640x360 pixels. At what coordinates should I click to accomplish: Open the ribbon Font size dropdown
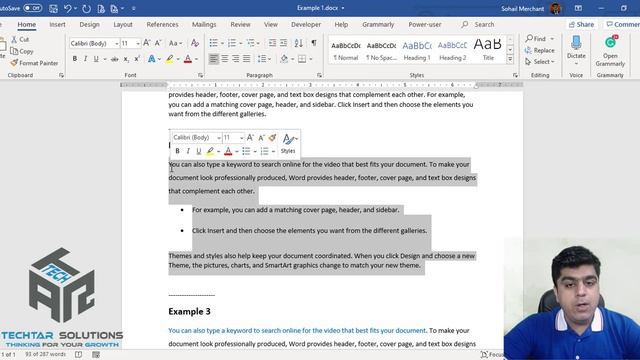click(138, 43)
